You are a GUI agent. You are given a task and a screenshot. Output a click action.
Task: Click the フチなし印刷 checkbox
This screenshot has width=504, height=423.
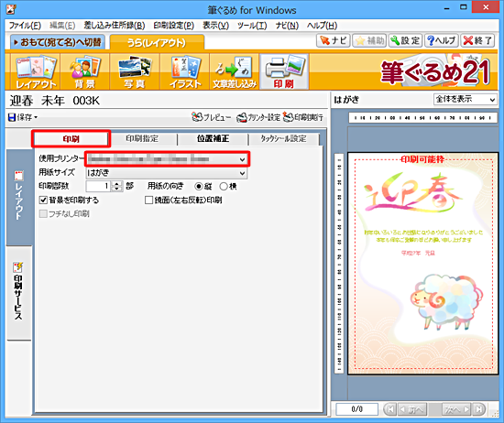[43, 214]
